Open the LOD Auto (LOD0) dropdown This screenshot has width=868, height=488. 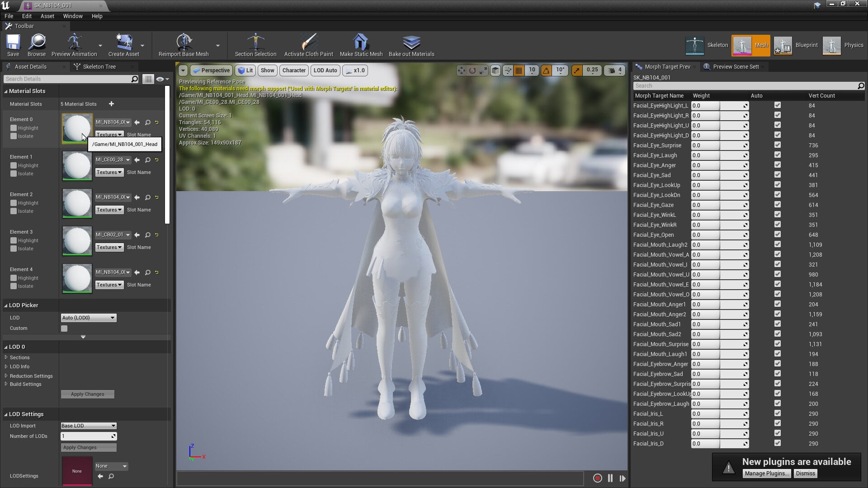(x=89, y=318)
